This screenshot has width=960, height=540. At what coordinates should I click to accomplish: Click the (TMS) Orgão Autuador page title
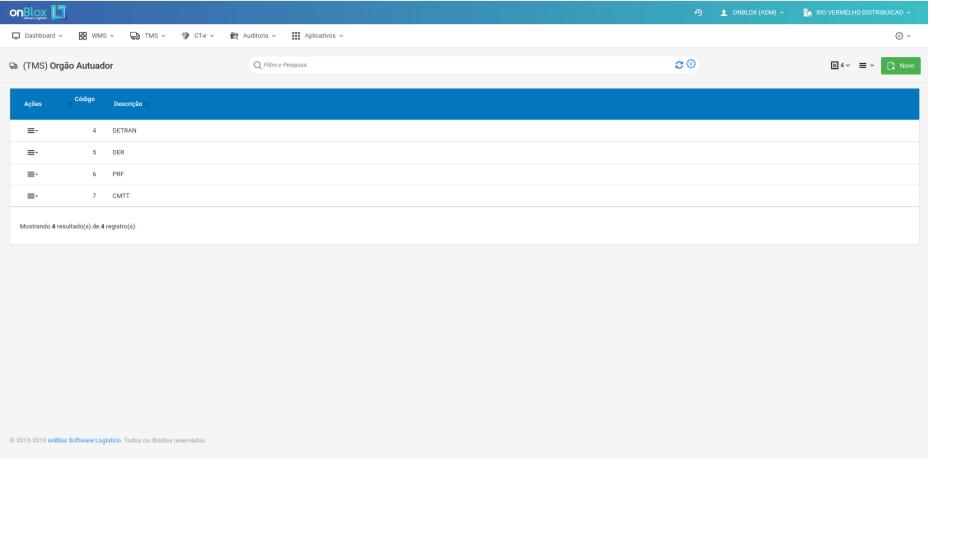click(x=68, y=66)
